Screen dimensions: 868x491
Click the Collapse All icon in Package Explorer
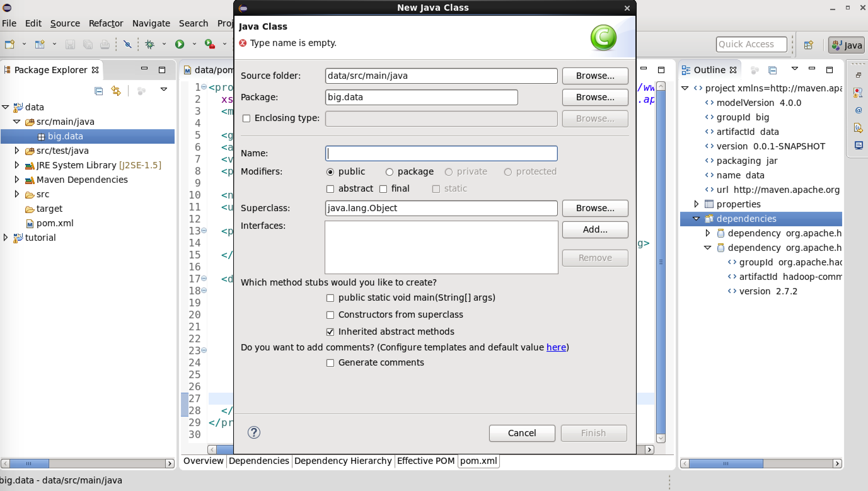click(98, 90)
